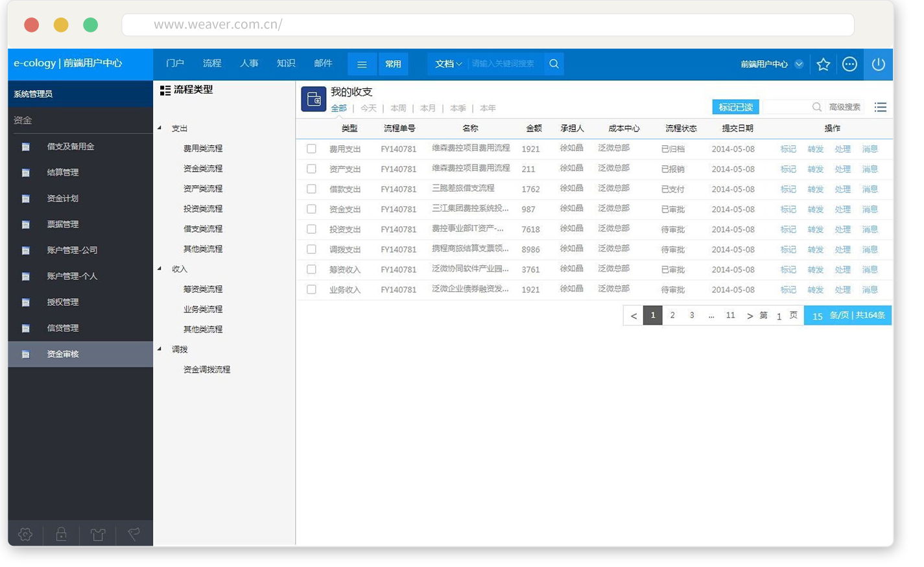The image size is (924, 567).
Task: Click the page number jump field
Action: click(779, 316)
